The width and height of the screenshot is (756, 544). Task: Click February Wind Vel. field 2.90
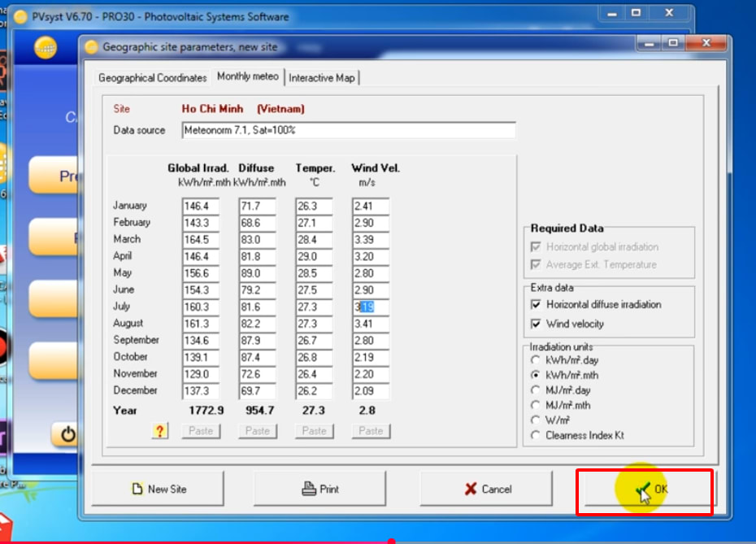pos(371,223)
